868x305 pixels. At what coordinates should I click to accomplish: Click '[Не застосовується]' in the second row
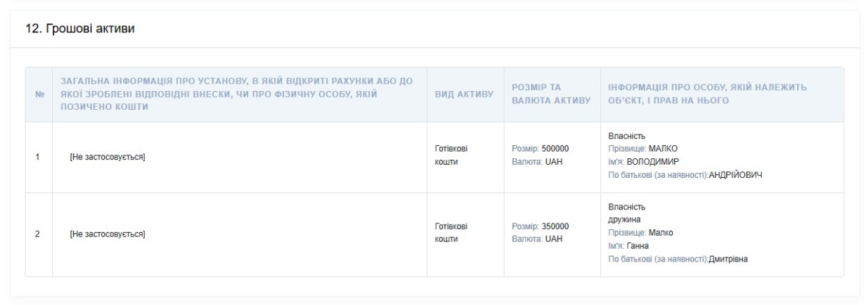[x=108, y=234]
